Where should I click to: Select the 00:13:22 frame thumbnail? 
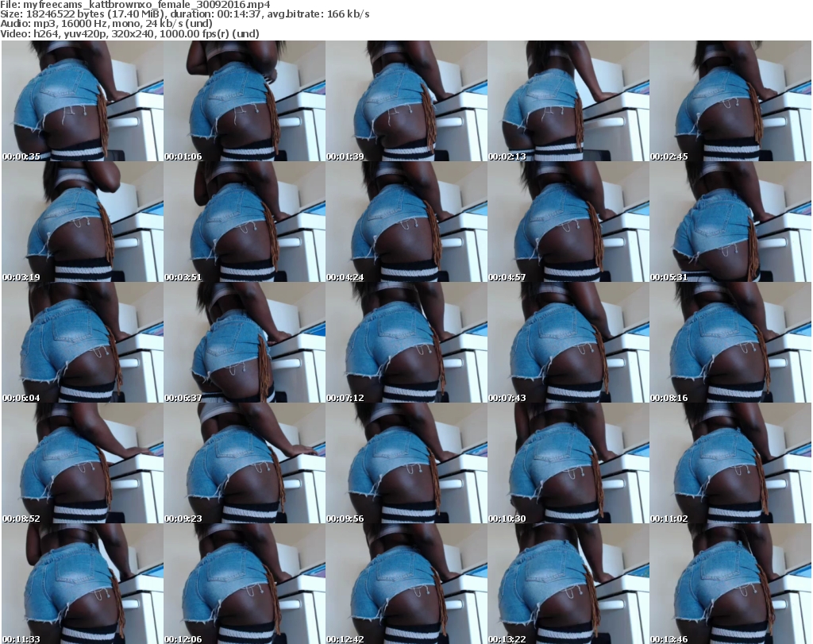568,584
